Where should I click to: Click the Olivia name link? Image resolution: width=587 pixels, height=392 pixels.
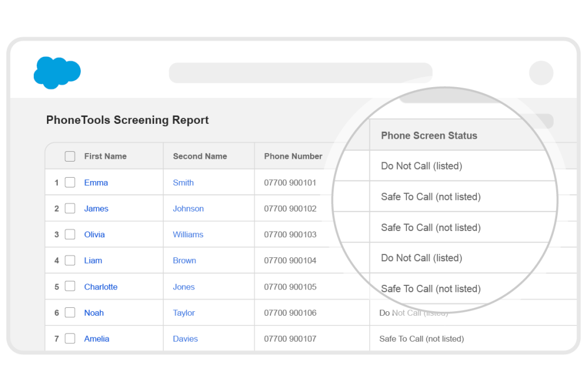(x=95, y=235)
